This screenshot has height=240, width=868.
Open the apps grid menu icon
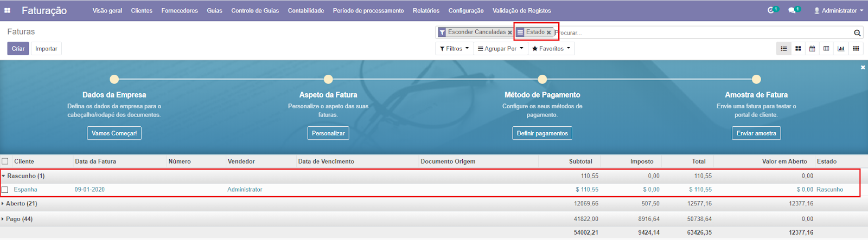click(x=8, y=10)
